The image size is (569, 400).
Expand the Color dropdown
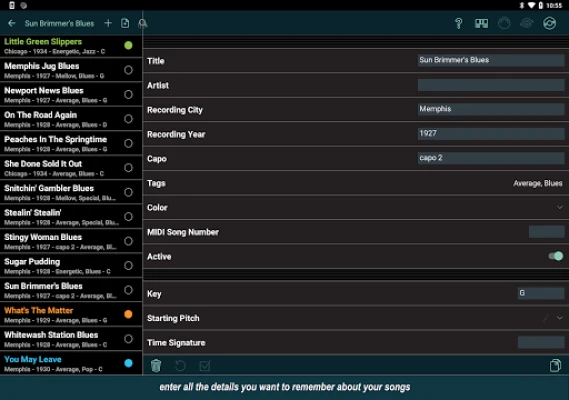coord(559,208)
